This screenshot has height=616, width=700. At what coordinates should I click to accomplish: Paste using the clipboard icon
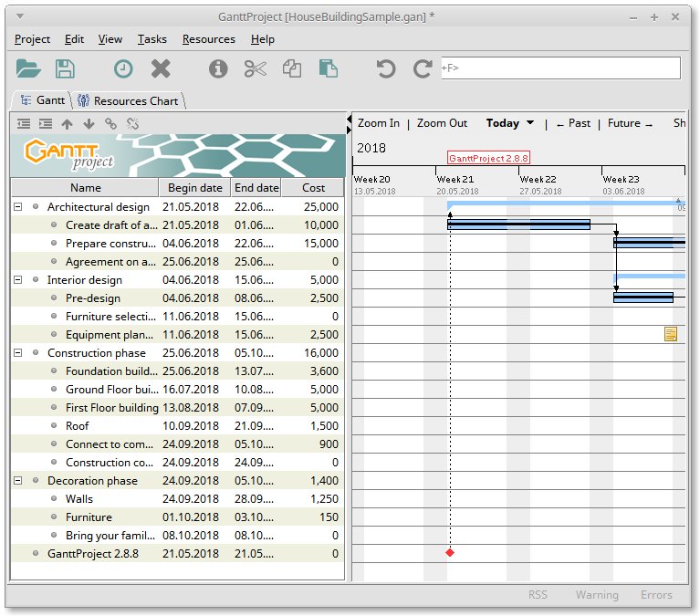pos(329,69)
